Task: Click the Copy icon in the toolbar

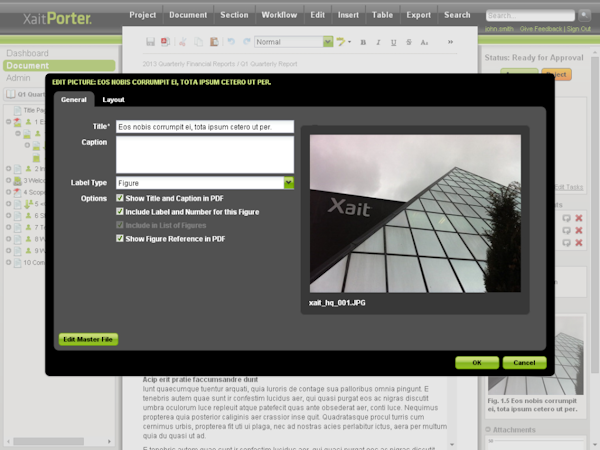Action: click(x=198, y=42)
